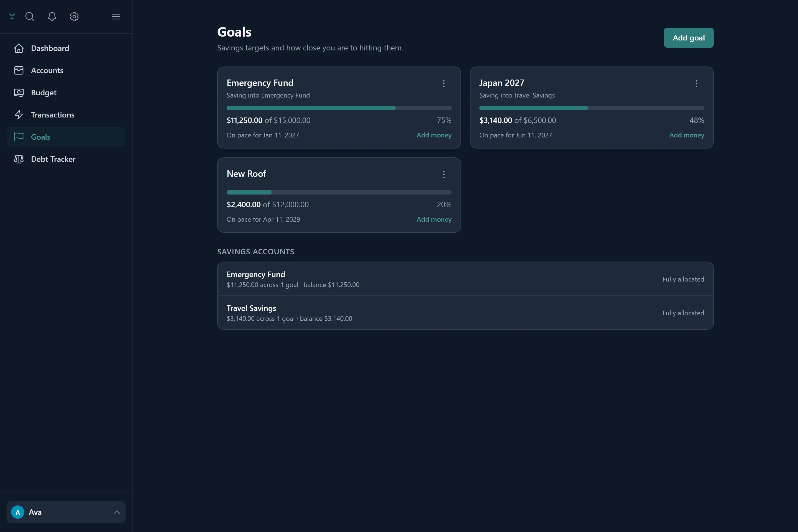
Task: Open Japan 2027 goal options menu
Action: point(697,84)
